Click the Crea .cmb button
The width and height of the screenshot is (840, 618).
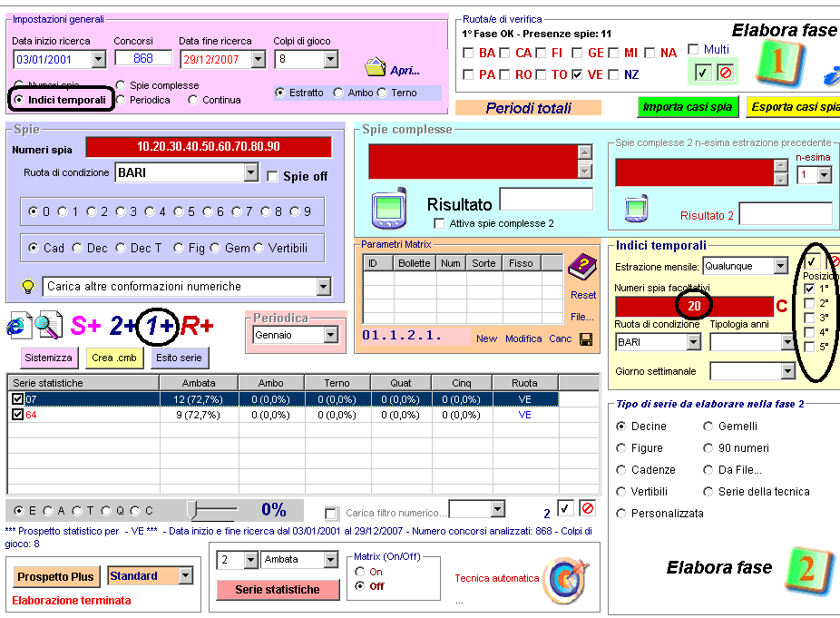[114, 358]
